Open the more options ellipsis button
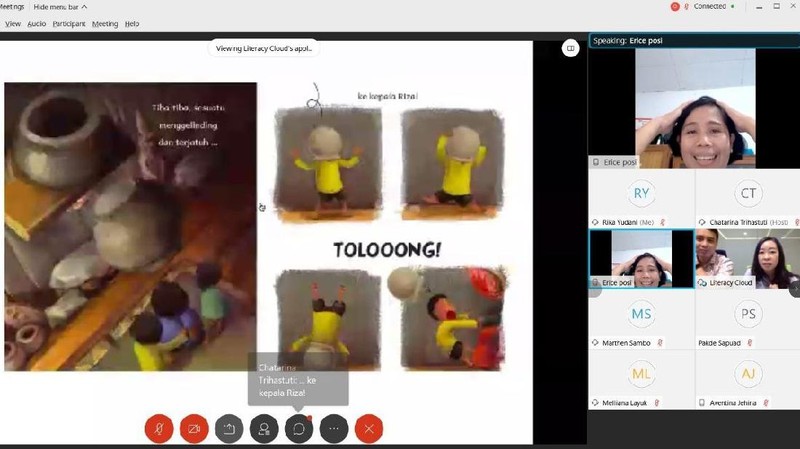This screenshot has height=449, width=800. pos(334,429)
